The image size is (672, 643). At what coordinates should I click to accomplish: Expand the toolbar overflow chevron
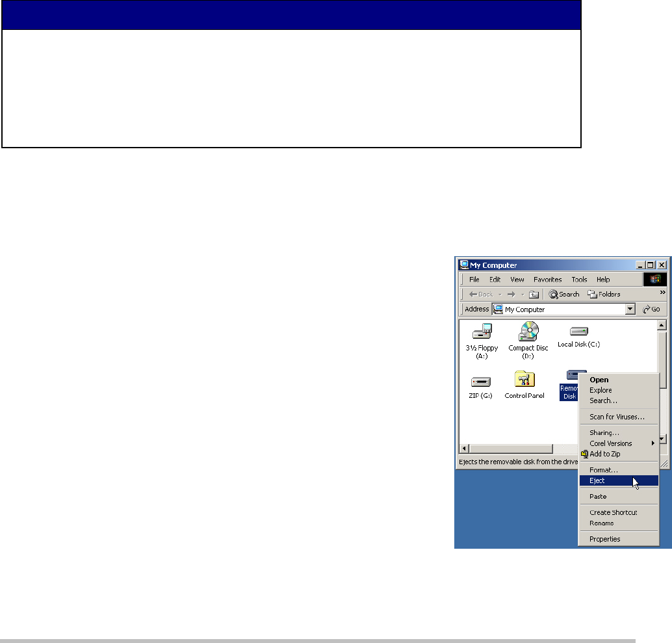click(x=662, y=293)
